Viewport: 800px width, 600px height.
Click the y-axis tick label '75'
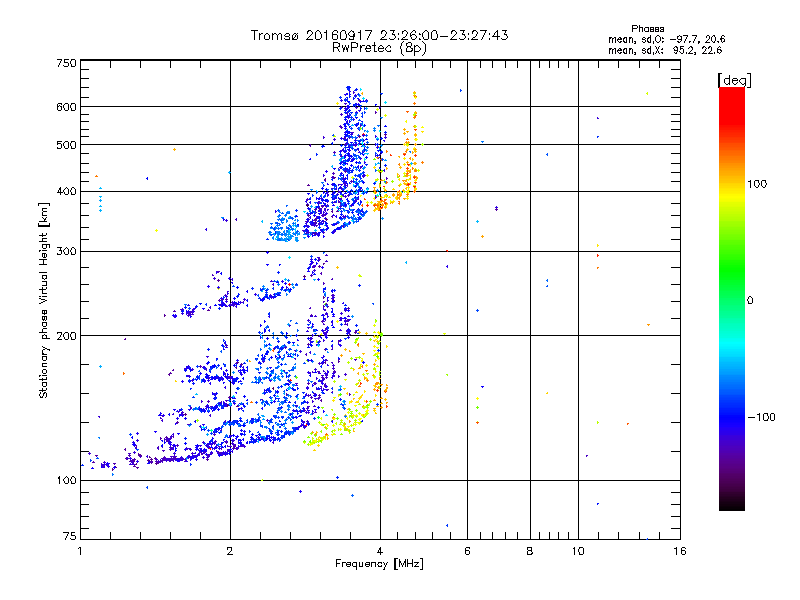70,536
